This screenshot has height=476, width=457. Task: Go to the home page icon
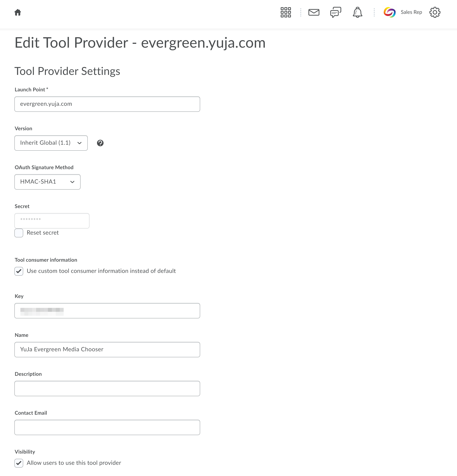18,12
